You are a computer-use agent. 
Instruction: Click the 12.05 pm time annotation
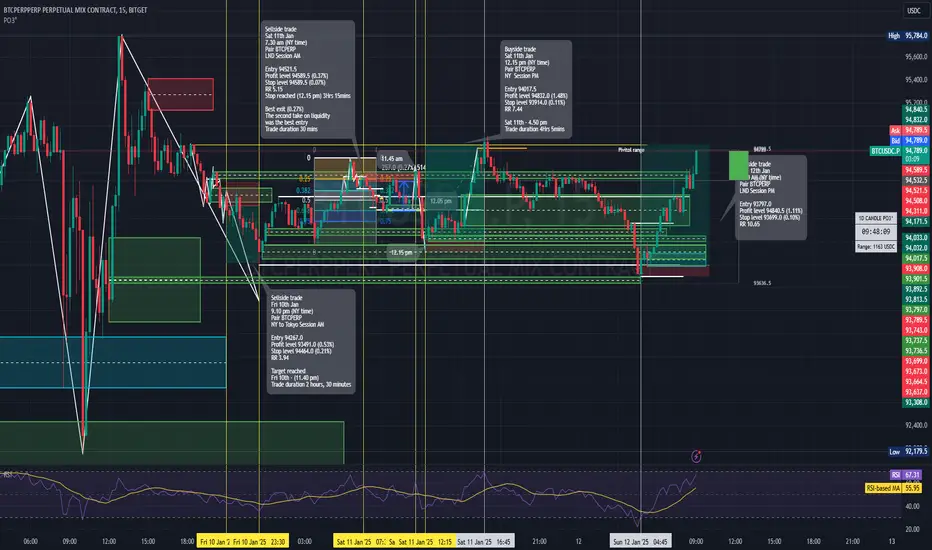[440, 202]
